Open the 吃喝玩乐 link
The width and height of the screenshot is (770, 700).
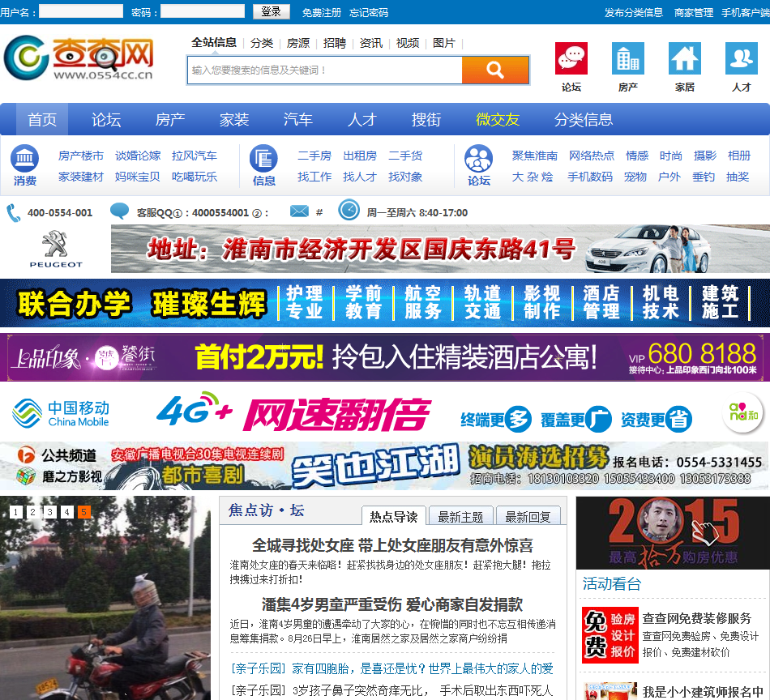coord(195,177)
